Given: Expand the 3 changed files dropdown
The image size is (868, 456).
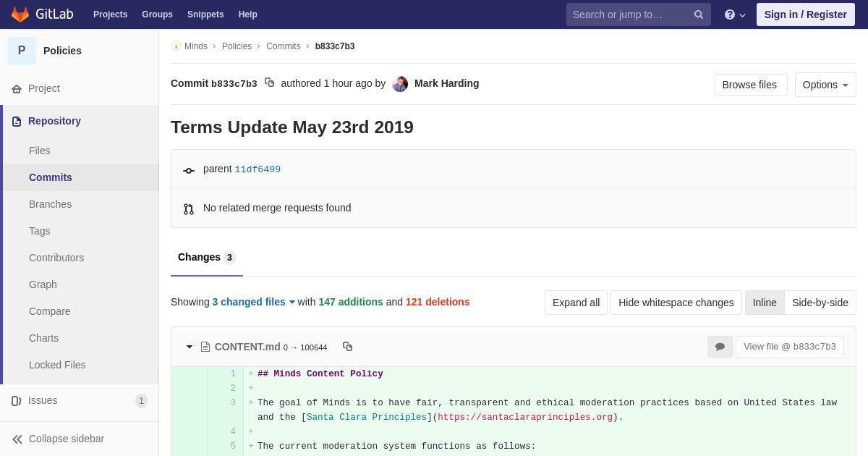Looking at the screenshot, I should click(254, 302).
